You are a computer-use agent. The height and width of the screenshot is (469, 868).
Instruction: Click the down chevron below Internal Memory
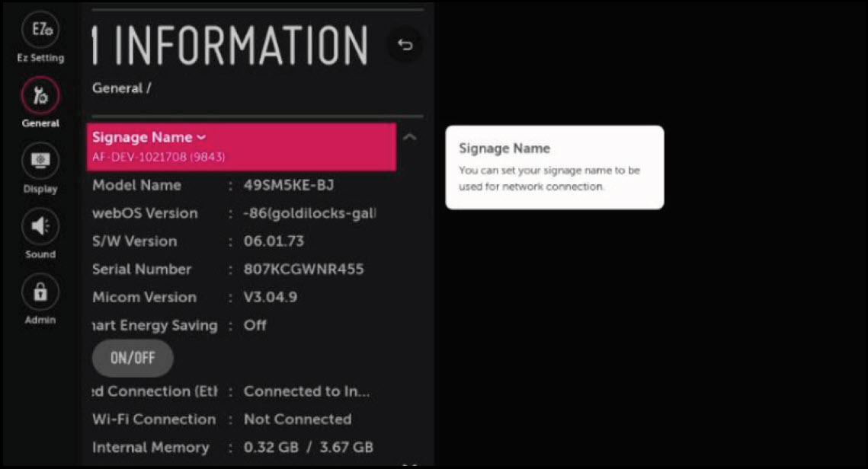click(410, 463)
